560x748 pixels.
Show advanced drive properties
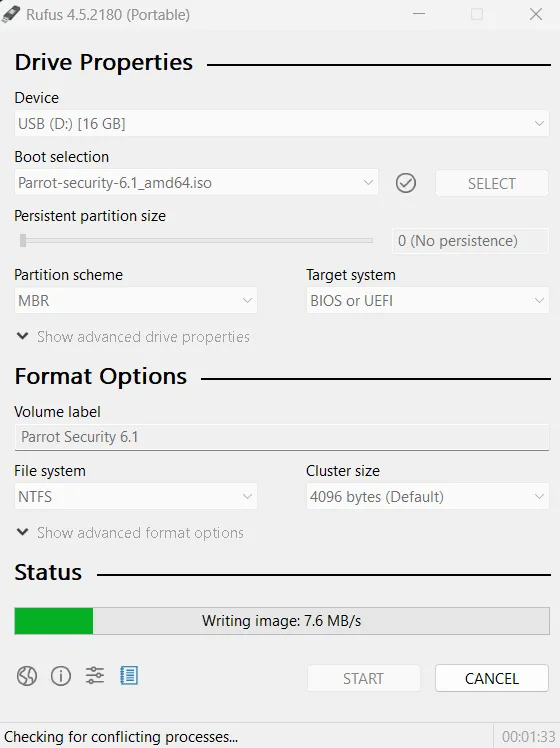(x=133, y=337)
